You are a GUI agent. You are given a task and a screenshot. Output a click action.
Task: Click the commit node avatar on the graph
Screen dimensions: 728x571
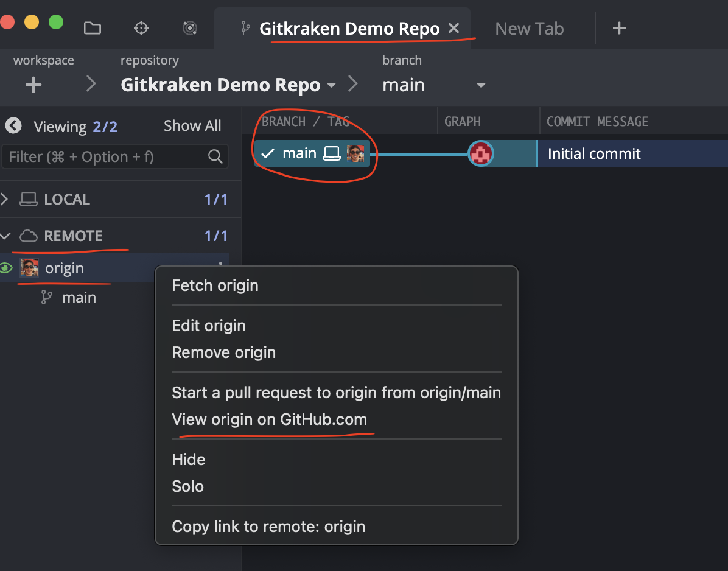pos(480,153)
